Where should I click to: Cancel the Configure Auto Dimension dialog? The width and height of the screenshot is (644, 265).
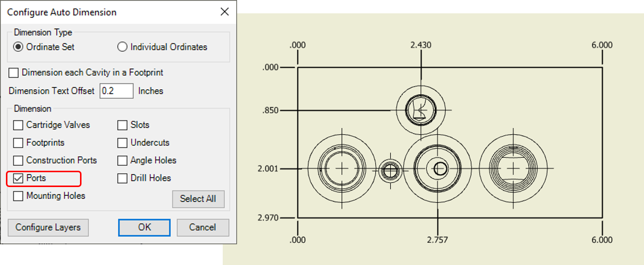202,227
